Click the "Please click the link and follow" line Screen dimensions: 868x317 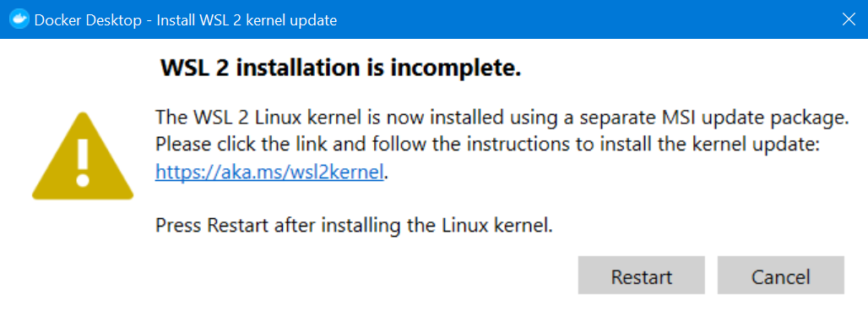point(487,145)
